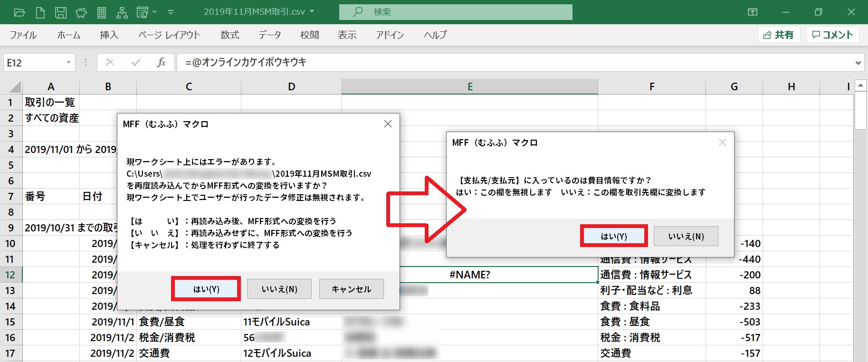Select column A header
Image resolution: width=868 pixels, height=362 pixels.
click(51, 86)
